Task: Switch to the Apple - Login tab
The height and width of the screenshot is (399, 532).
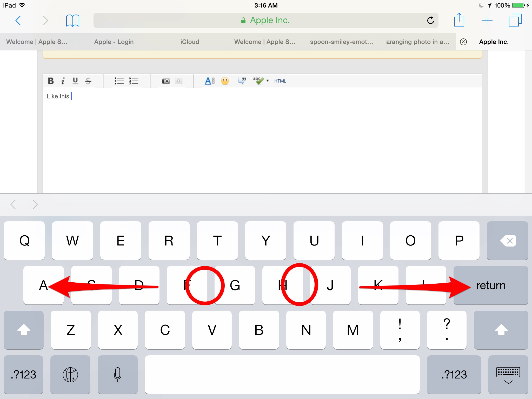Action: 114,42
